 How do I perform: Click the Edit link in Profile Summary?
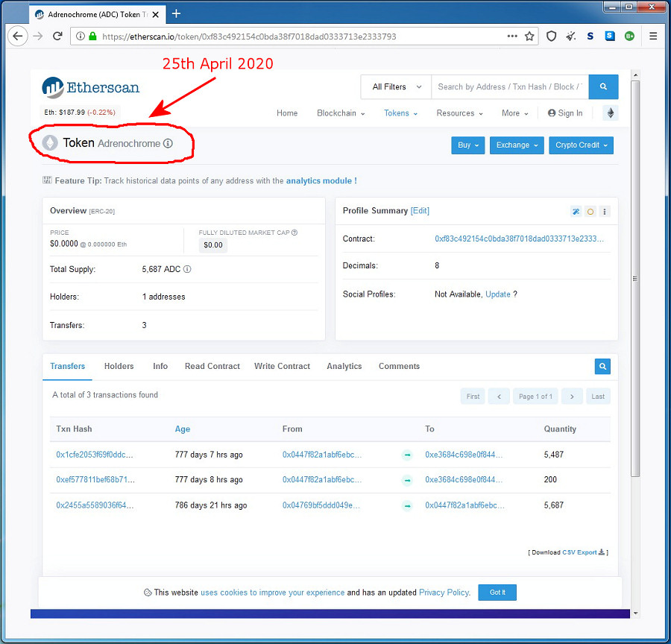420,210
